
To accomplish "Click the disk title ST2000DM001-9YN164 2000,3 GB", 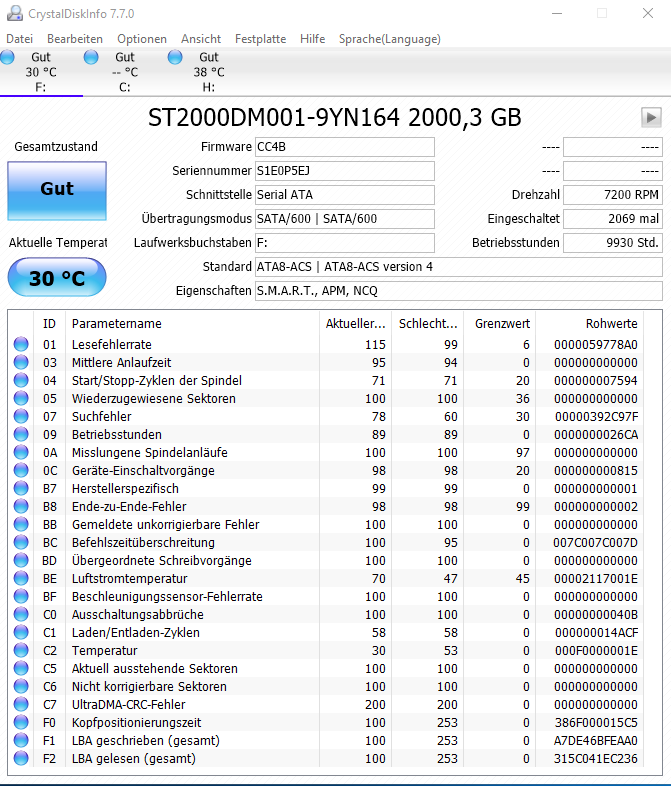I will pyautogui.click(x=335, y=118).
